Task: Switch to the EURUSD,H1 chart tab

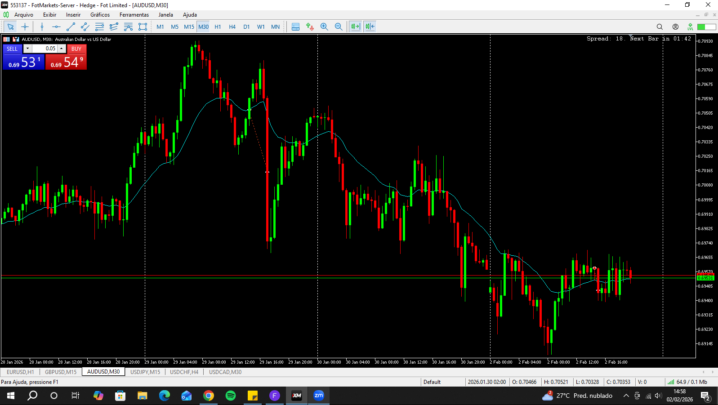Action: click(20, 371)
